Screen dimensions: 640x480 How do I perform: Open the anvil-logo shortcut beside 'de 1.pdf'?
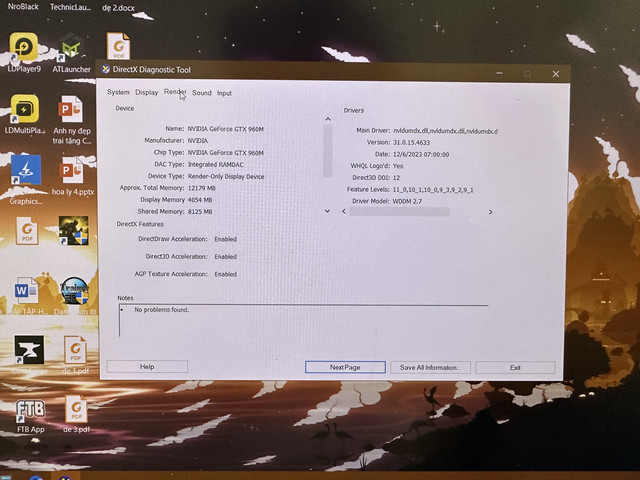29,350
